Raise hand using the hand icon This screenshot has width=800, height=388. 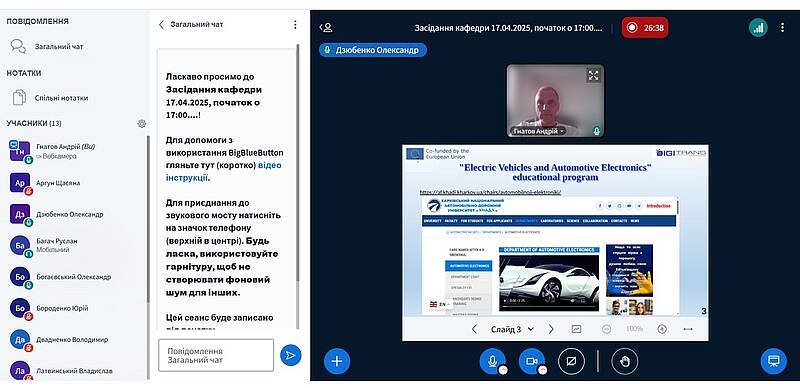pyautogui.click(x=625, y=361)
